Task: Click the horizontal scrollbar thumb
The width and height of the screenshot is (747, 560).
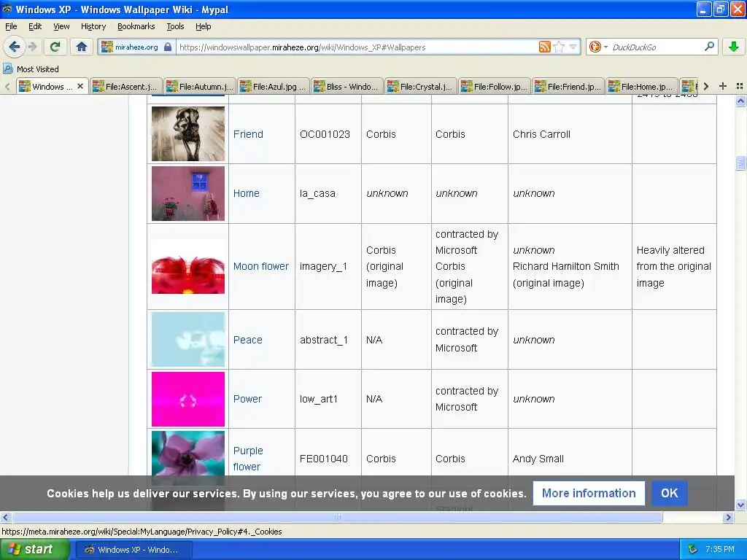Action: (x=337, y=517)
